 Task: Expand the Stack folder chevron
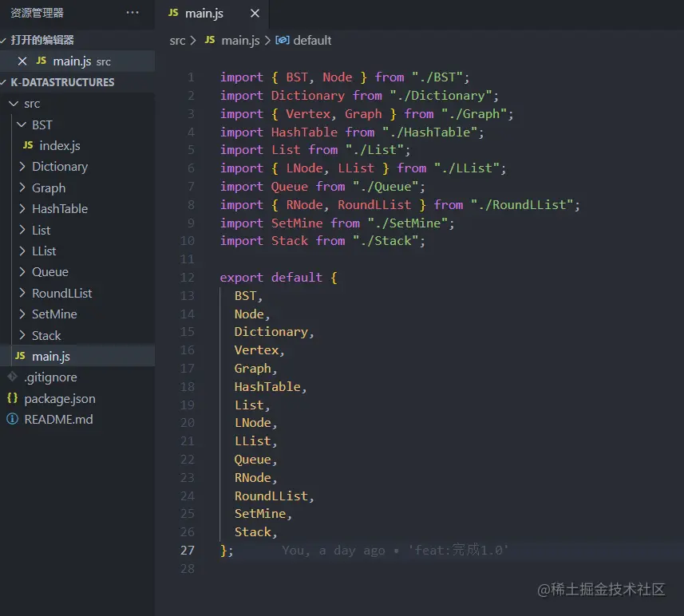coord(22,335)
